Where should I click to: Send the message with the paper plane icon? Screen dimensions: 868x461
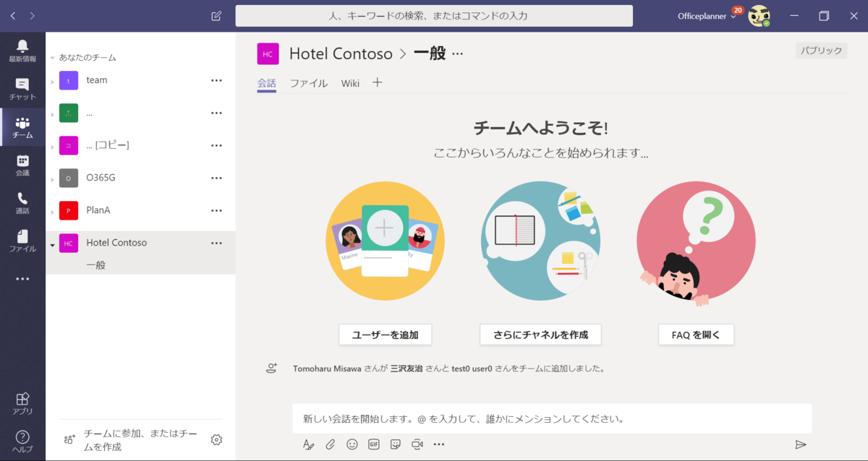(801, 444)
